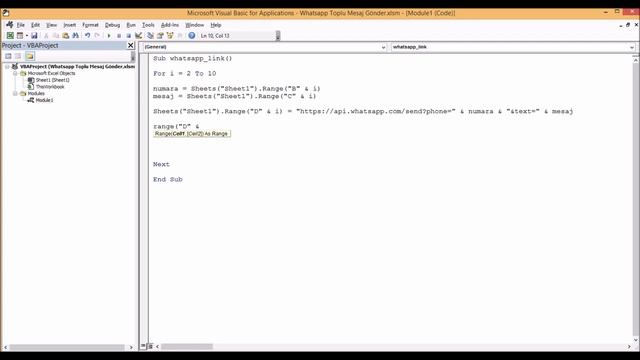Viewport: 640px width, 360px height.
Task: Click the Full Module View button
Action: click(x=150, y=346)
